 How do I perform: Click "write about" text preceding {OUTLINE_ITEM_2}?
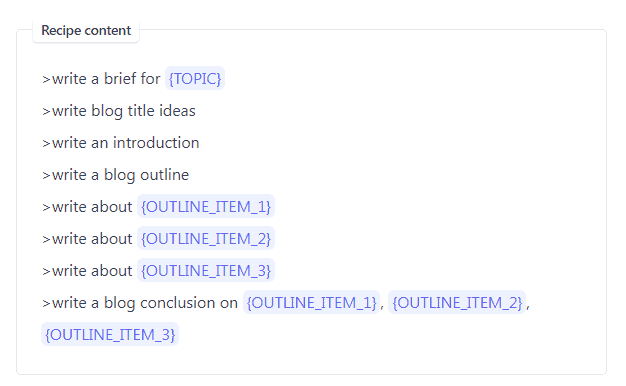pyautogui.click(x=92, y=238)
